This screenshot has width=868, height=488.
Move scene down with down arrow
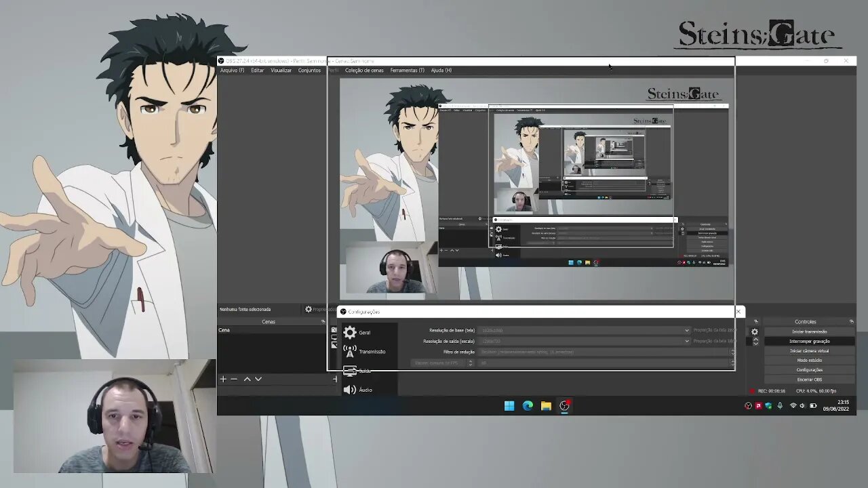pyautogui.click(x=258, y=379)
